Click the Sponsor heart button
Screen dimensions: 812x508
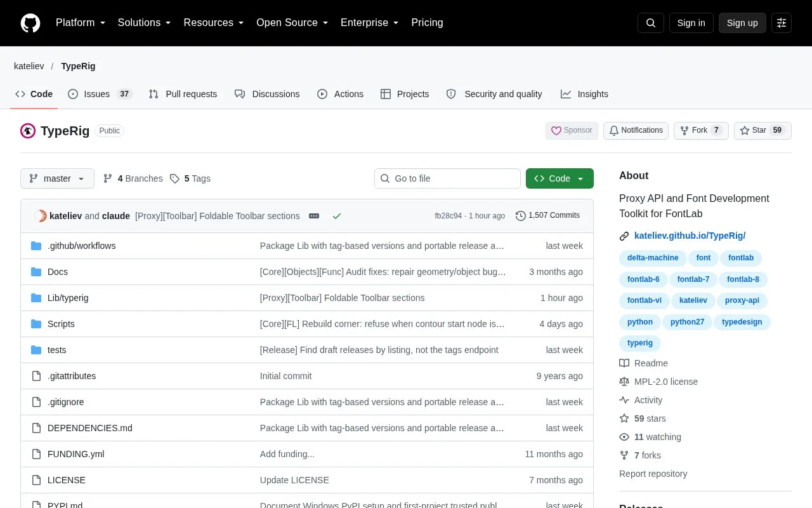572,130
